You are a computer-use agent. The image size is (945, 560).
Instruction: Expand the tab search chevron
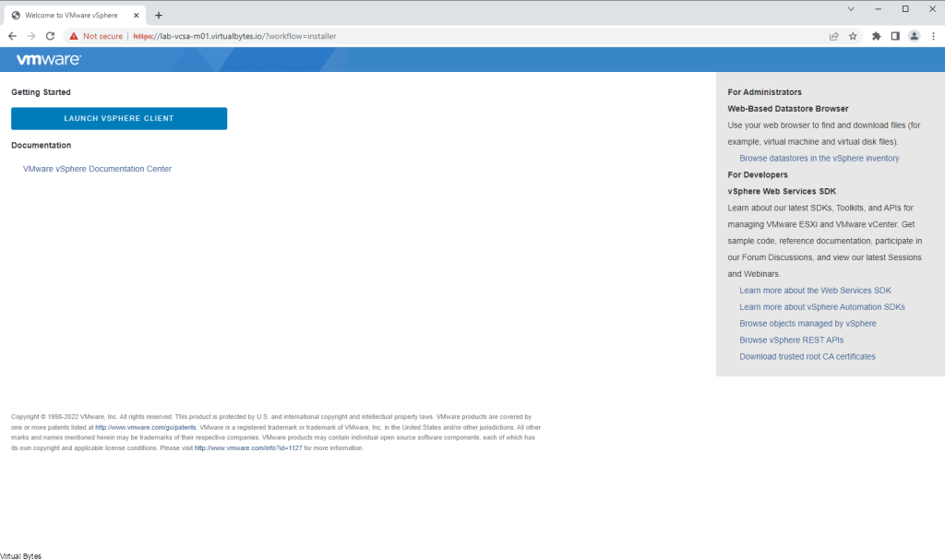click(x=850, y=9)
